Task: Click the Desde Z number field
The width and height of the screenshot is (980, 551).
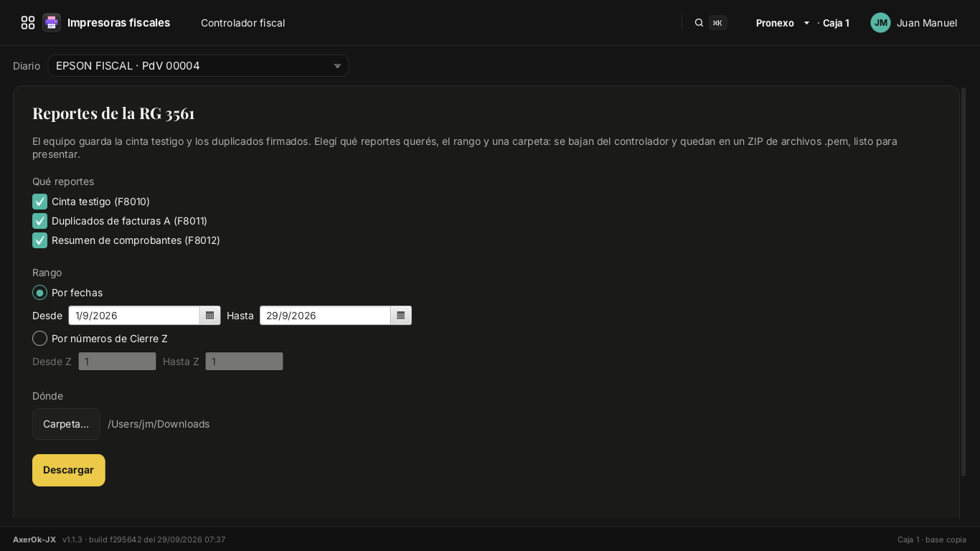Action: click(x=117, y=362)
